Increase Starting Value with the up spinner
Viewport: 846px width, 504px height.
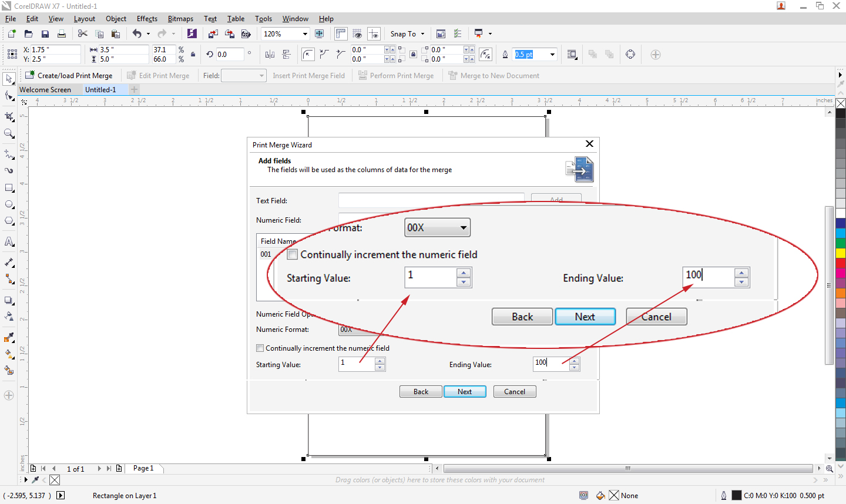[381, 360]
